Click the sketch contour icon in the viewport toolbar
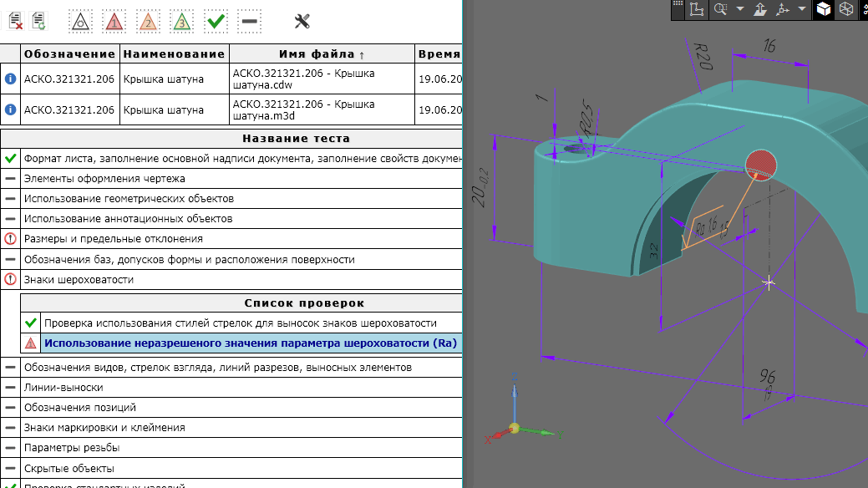868x488 pixels. (697, 9)
